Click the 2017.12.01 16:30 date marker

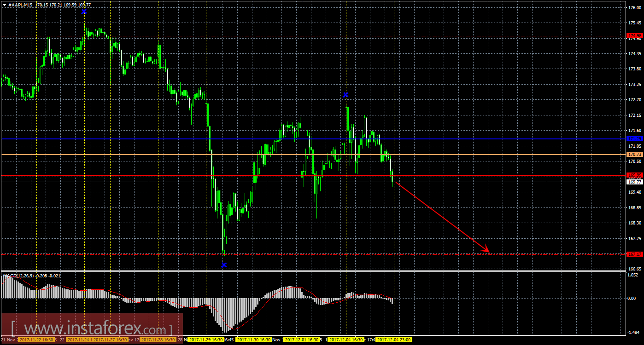(302, 340)
